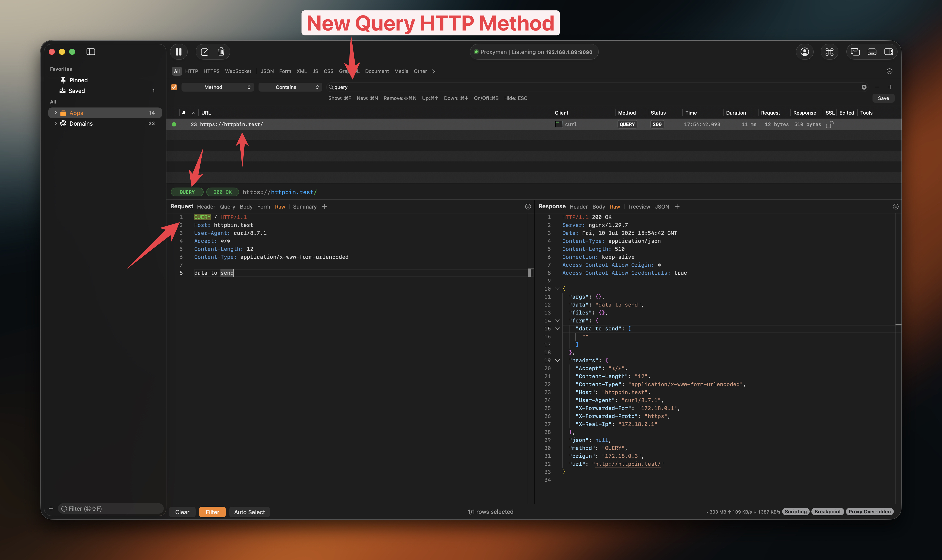
Task: Switch to Request Summary tab
Action: point(305,207)
